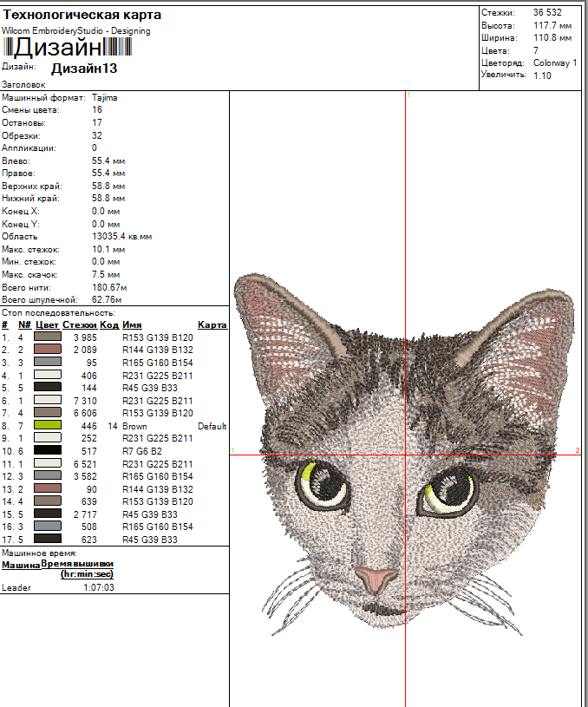Click the green marker 1 at the centerline's left end
The image size is (588, 707).
pyautogui.click(x=232, y=450)
